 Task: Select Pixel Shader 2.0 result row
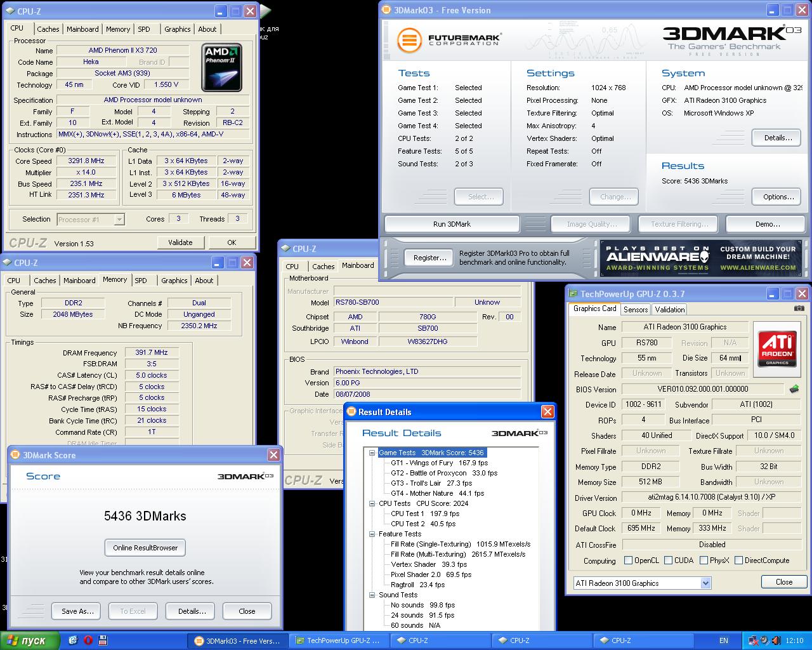(x=431, y=574)
